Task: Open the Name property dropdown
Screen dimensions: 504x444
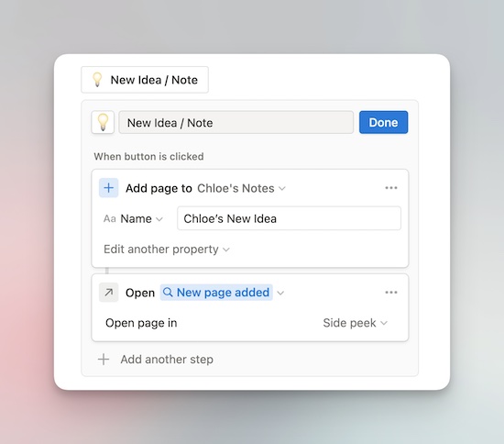Action: coord(142,218)
